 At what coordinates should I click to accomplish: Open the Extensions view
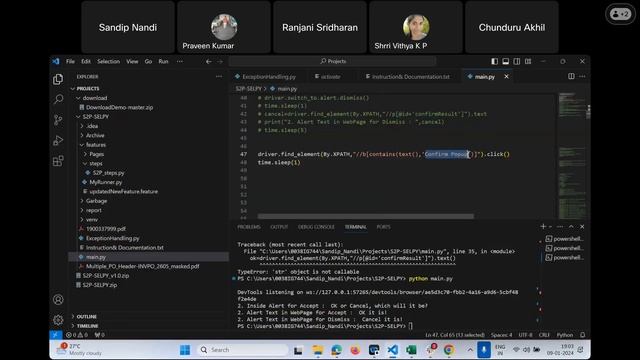58,161
